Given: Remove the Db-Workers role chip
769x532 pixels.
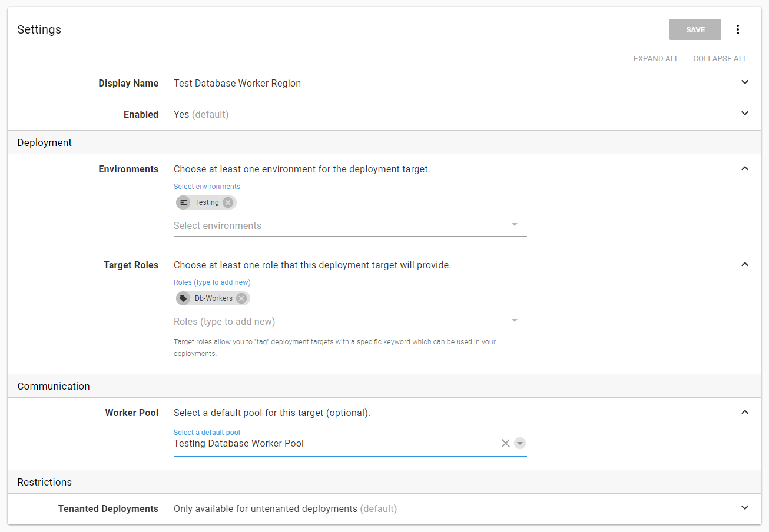Looking at the screenshot, I should pos(241,298).
